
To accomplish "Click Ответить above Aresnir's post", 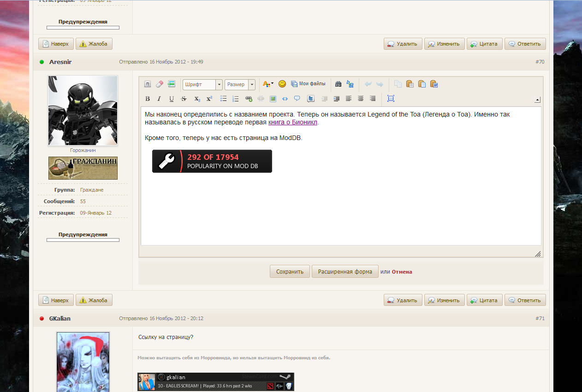I will [525, 44].
